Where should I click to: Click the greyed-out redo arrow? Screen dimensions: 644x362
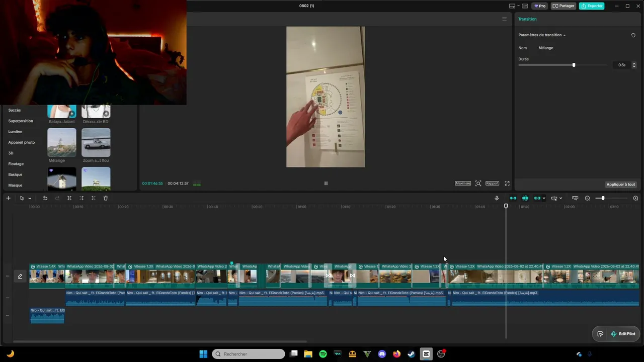57,198
